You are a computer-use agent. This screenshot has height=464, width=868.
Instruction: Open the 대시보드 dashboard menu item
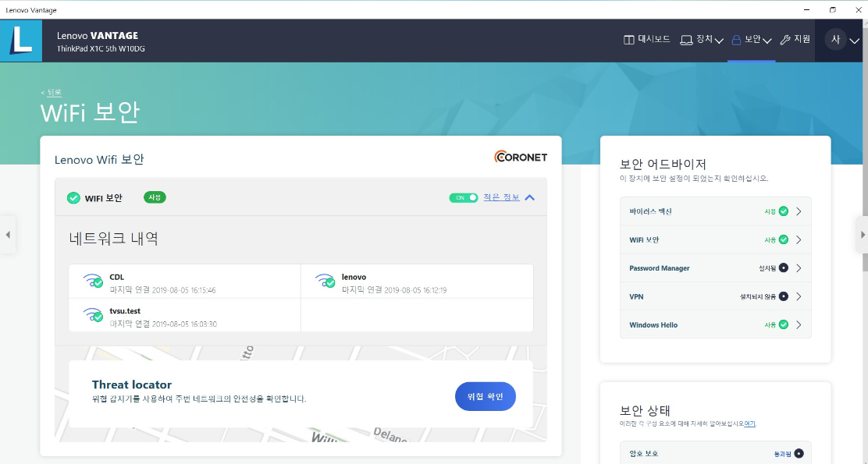(x=646, y=39)
